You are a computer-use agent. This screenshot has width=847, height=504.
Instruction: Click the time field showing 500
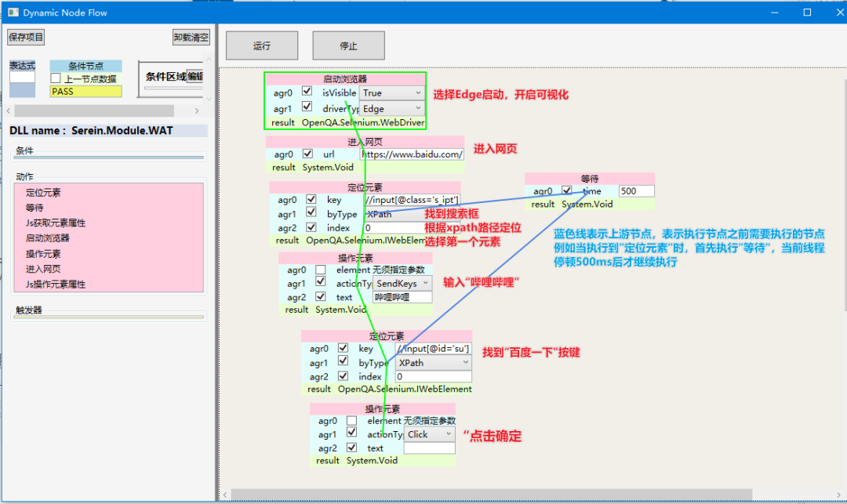tap(636, 191)
